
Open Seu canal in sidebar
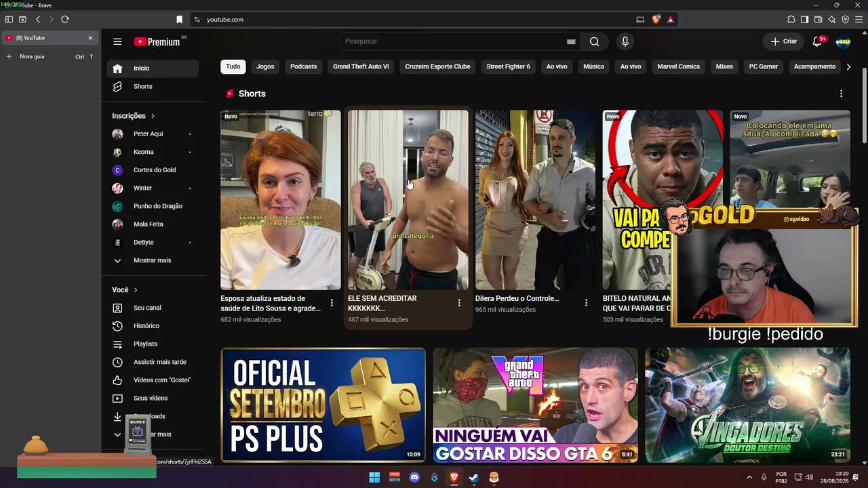click(x=153, y=308)
